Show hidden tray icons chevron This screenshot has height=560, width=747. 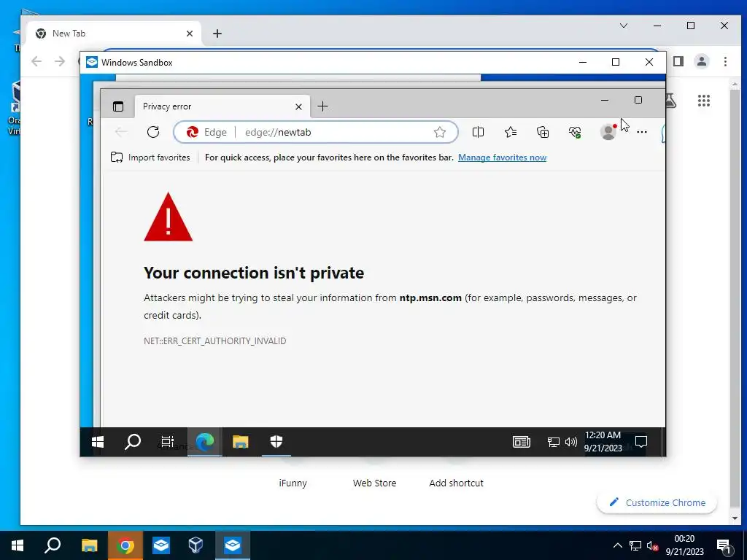617,545
